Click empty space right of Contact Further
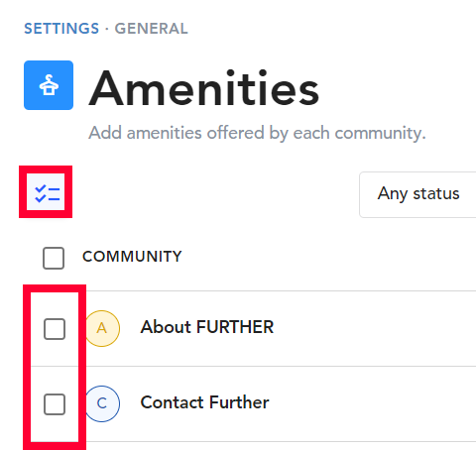This screenshot has width=476, height=450. pyautogui.click(x=374, y=403)
